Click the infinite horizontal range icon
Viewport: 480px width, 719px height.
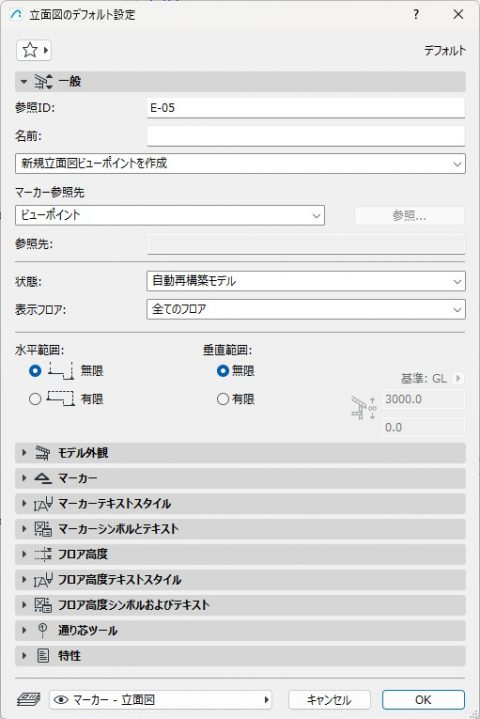(x=61, y=371)
